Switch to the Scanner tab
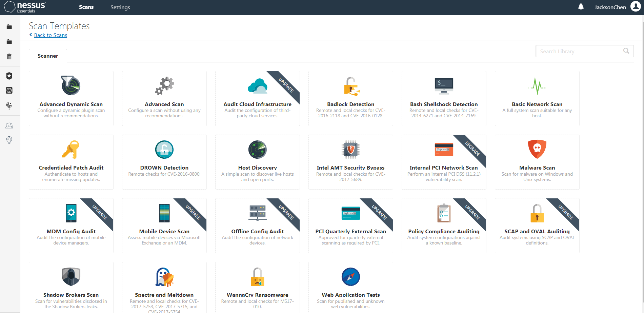644x313 pixels. [48, 56]
